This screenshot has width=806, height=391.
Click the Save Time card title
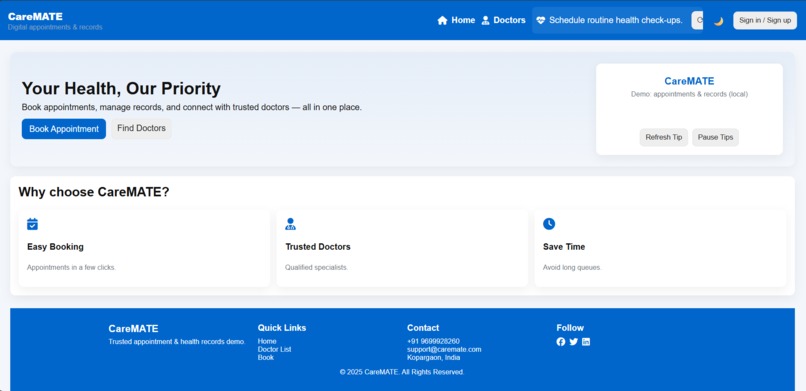coord(564,247)
